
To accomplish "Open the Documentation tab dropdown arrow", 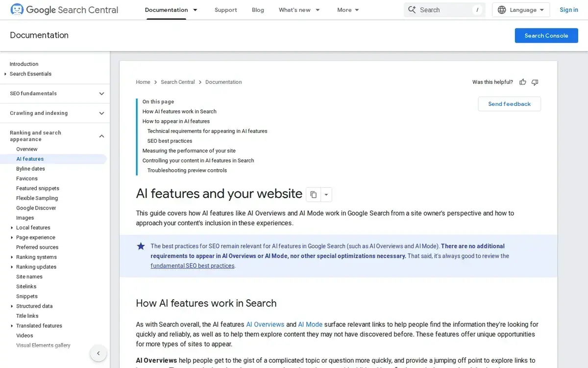I will (x=195, y=10).
